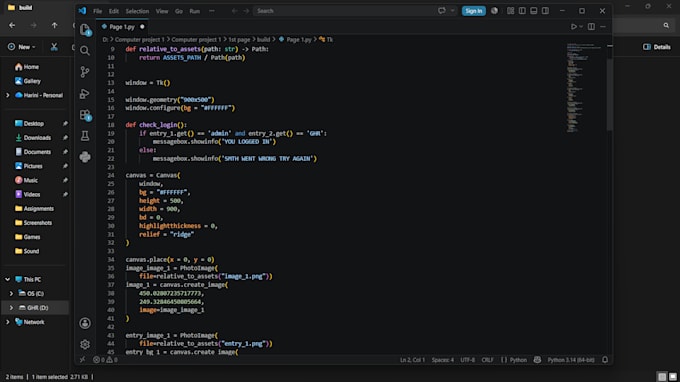Click the UTF-8 encoding indicator

click(468, 360)
